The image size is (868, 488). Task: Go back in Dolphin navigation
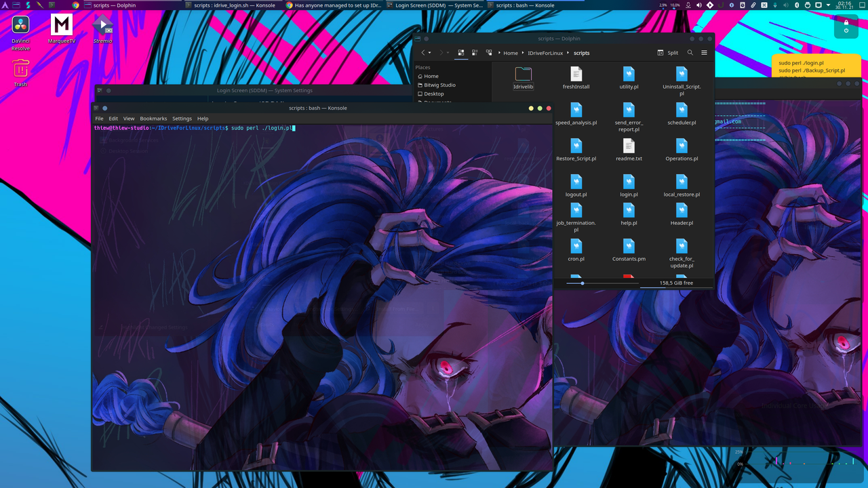(423, 52)
